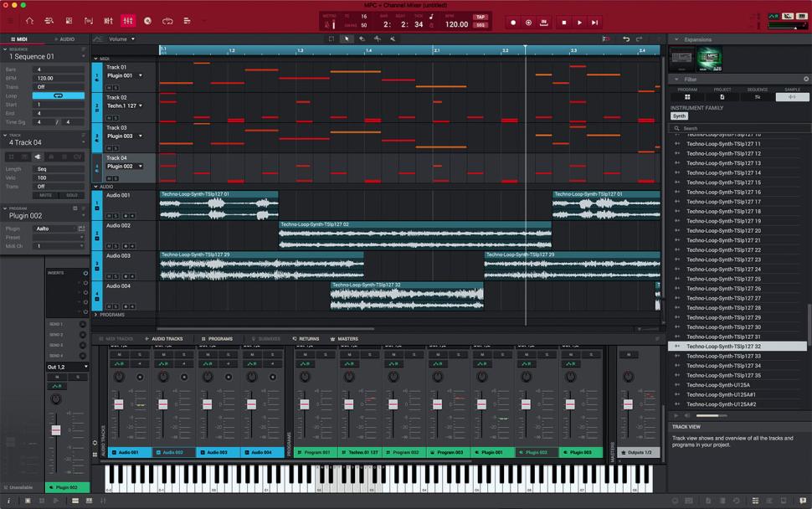This screenshot has width=812, height=509.
Task: Click the Audio 001 volume fader
Action: [119, 403]
